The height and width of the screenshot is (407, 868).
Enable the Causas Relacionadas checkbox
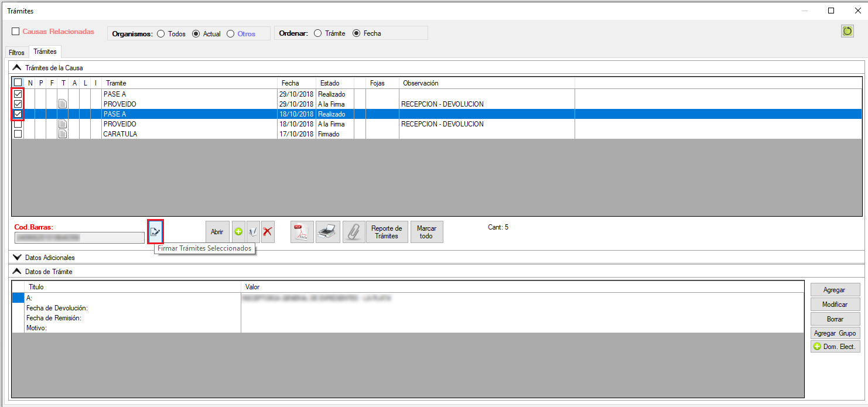(x=16, y=32)
